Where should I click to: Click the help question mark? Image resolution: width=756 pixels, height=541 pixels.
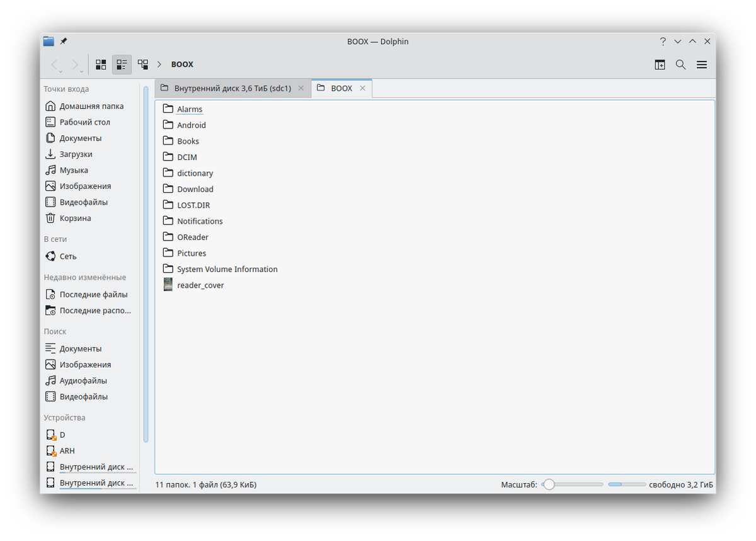(663, 42)
